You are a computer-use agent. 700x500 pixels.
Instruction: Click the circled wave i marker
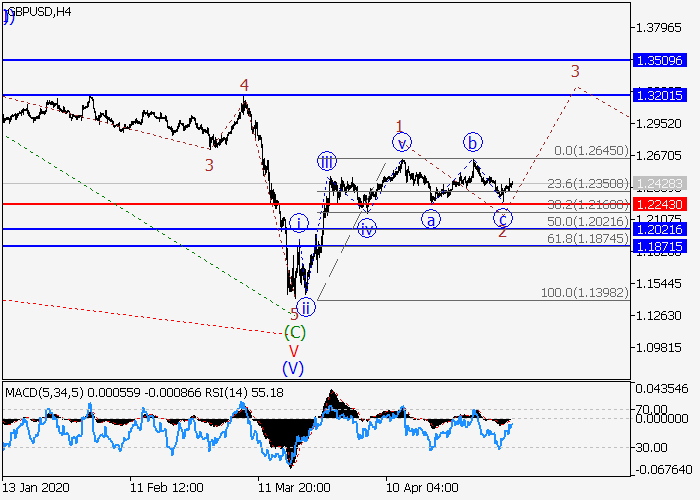298,222
